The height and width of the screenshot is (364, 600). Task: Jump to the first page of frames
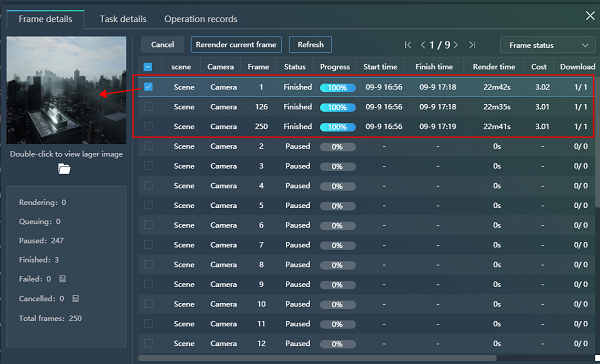click(408, 45)
